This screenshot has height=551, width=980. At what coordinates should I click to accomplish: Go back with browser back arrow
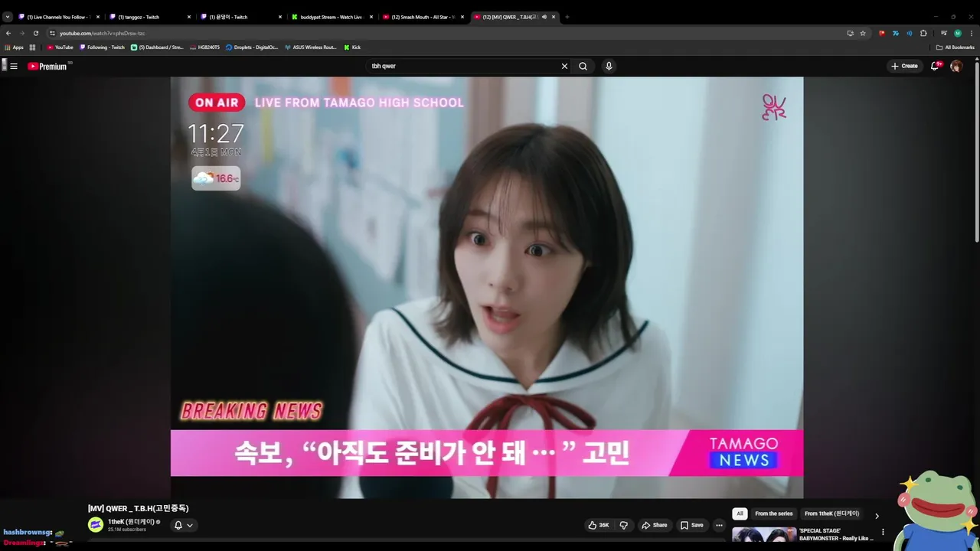point(8,34)
